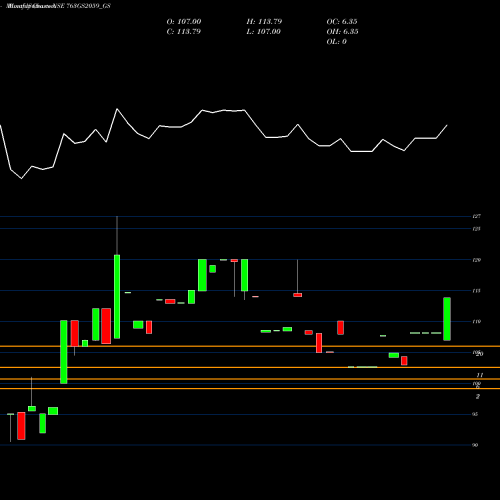Click the OL: 0 readout
The height and width of the screenshot is (500, 500).
click(336, 42)
